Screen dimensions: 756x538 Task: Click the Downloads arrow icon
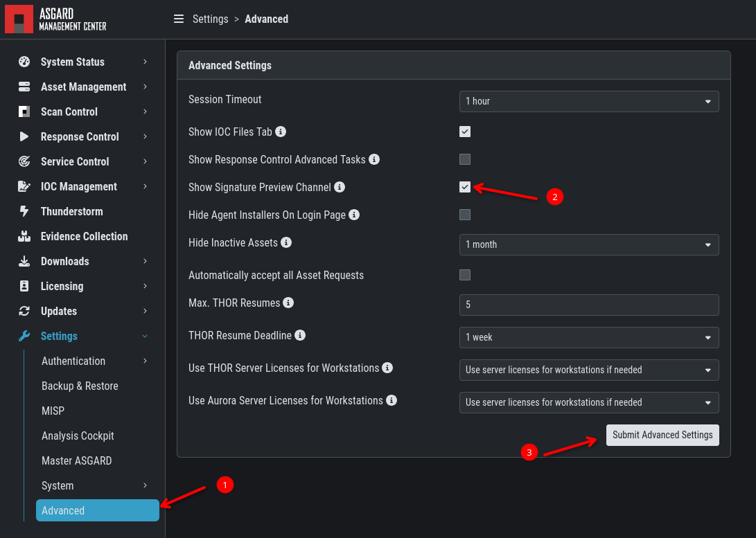pyautogui.click(x=24, y=261)
